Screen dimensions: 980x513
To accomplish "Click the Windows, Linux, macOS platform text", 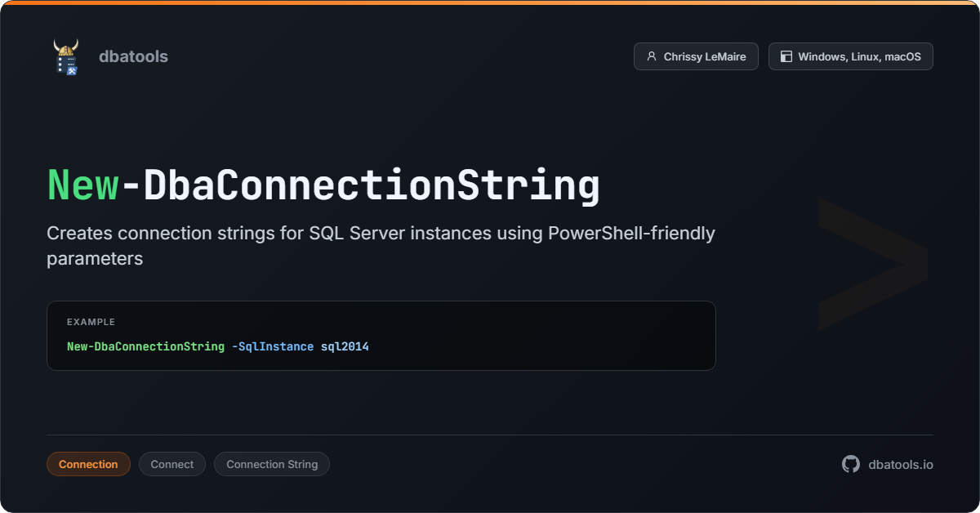I will pos(859,56).
